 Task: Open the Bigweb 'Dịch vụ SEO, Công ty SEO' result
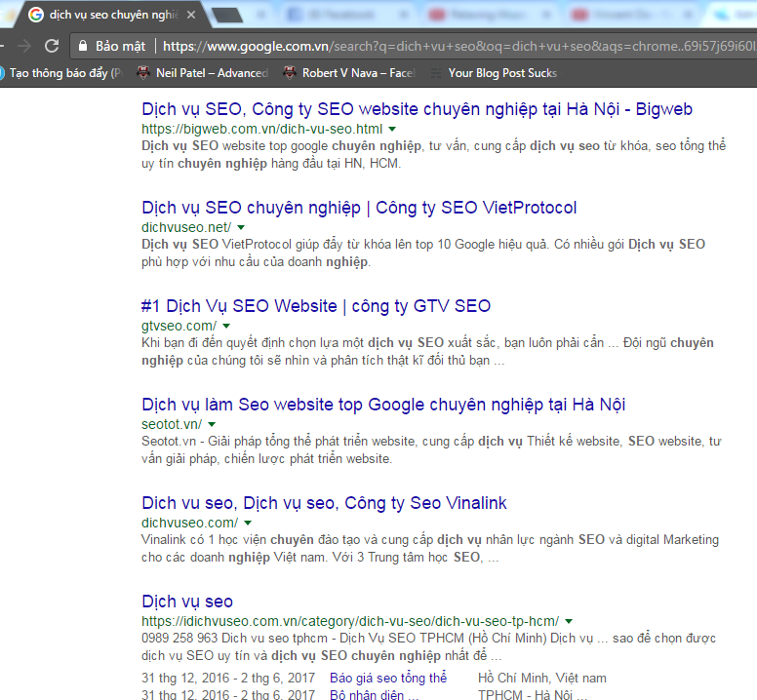pyautogui.click(x=417, y=109)
